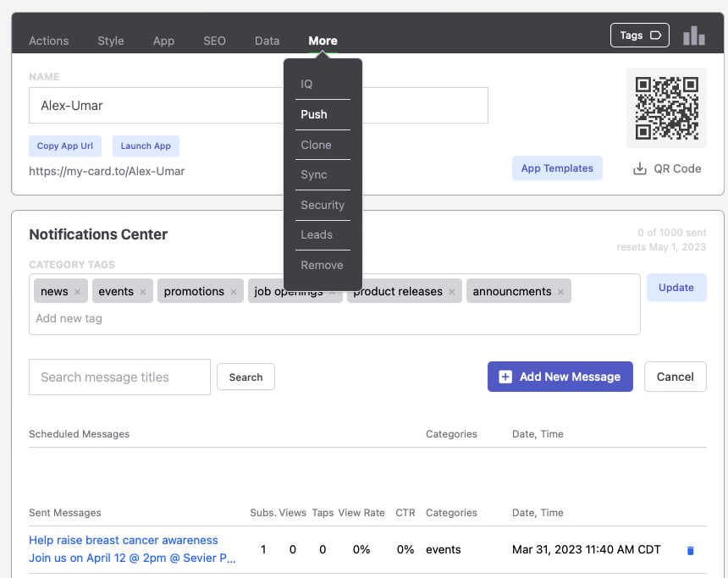Open the SEO tab
Screen dimensions: 728x578
214,41
